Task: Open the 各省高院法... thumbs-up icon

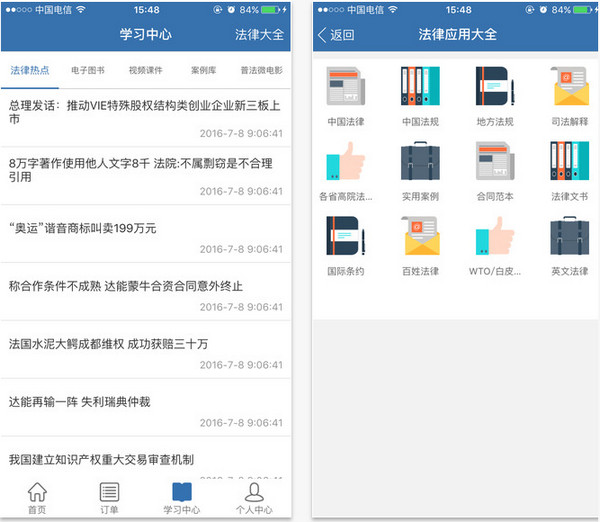Action: [346, 161]
